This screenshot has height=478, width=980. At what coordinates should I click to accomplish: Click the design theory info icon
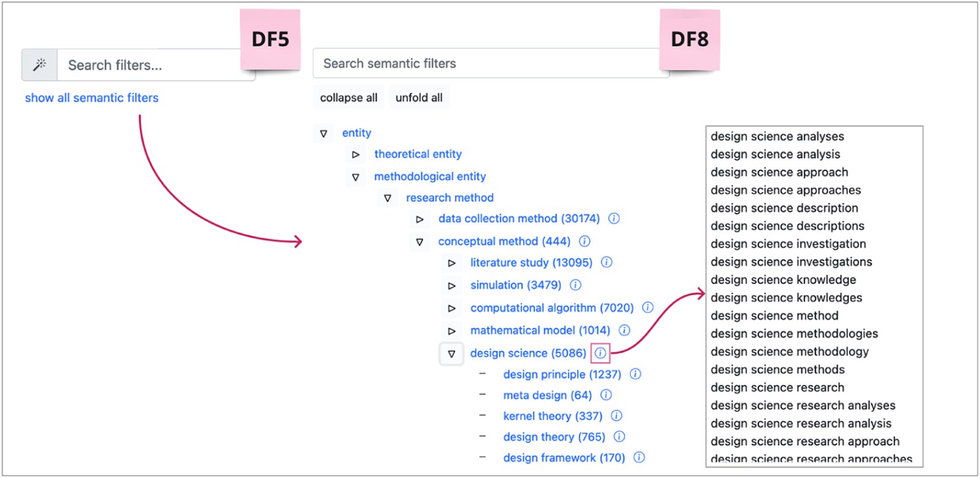(619, 436)
